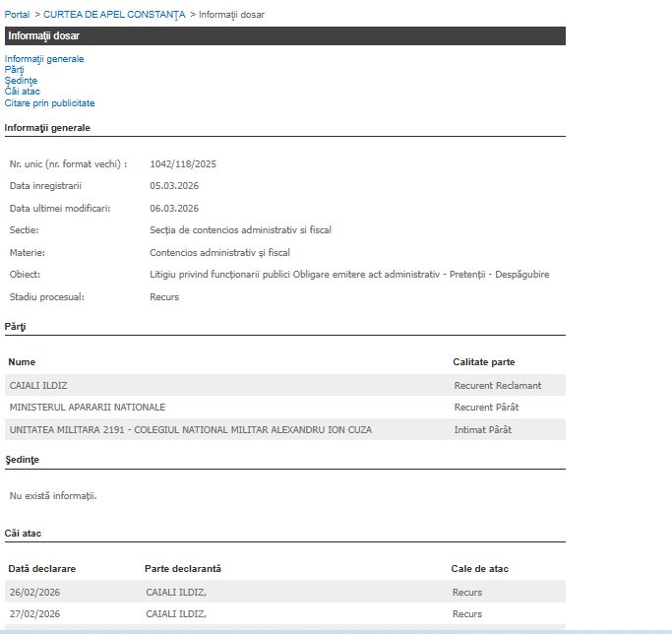The image size is (672, 634).
Task: Click the Secția de contencios administrativ value
Action: (240, 230)
